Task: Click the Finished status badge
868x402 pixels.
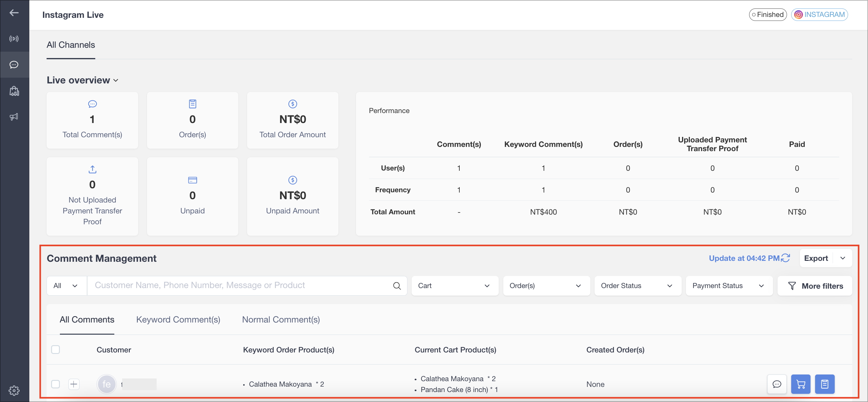Action: pos(768,15)
